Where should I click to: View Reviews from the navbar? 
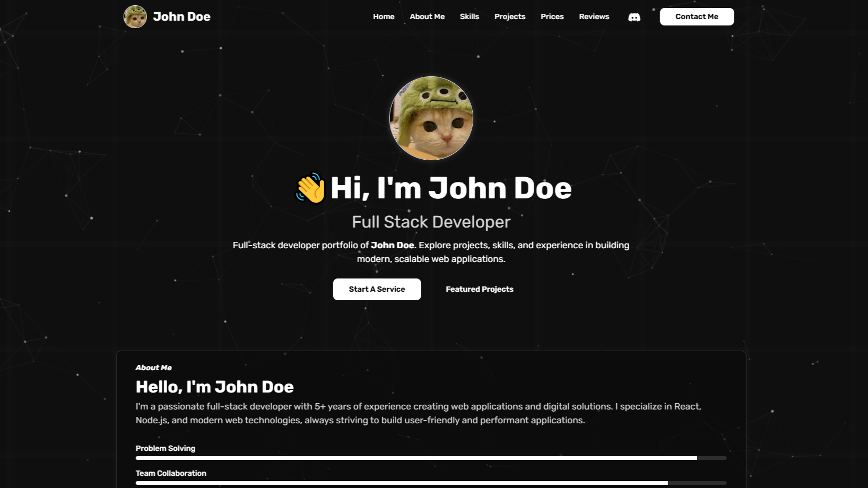pos(594,16)
